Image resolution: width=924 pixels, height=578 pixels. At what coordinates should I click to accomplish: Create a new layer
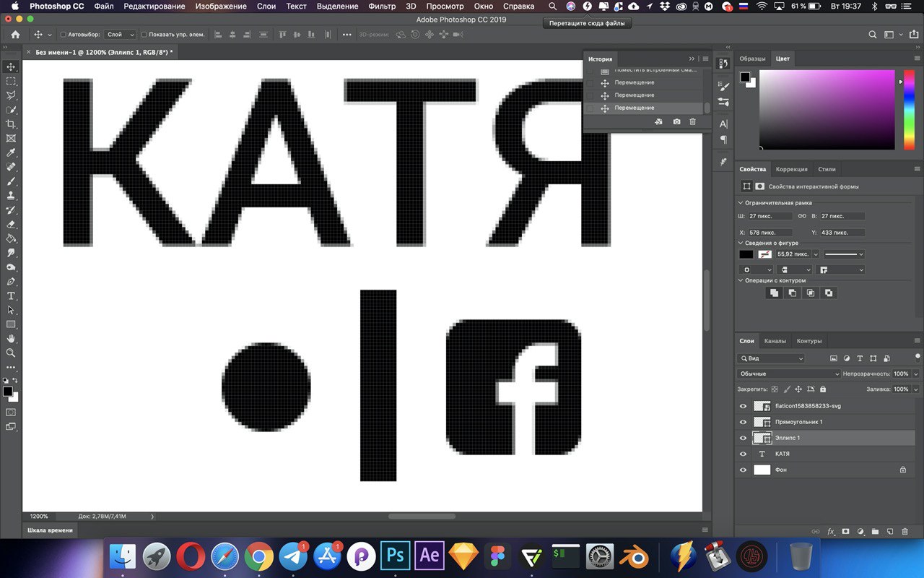point(889,532)
